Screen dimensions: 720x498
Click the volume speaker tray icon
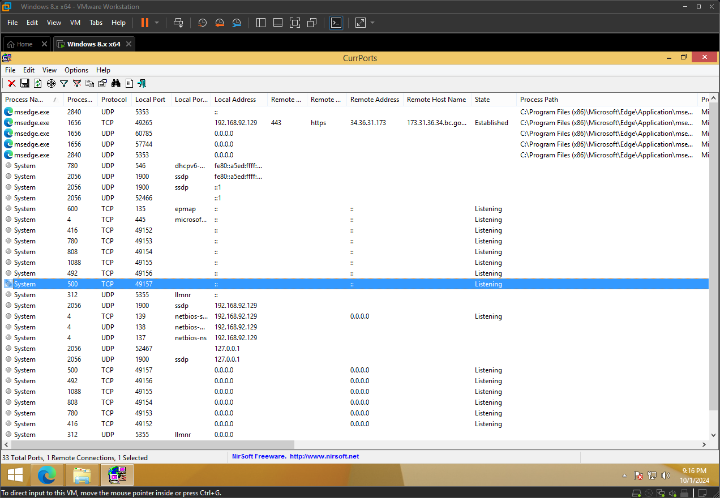tap(666, 476)
